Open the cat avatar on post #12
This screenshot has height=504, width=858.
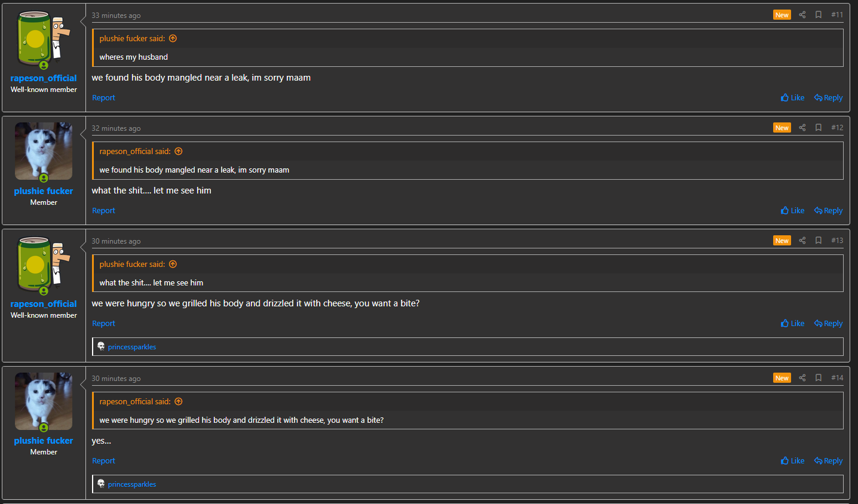[44, 151]
